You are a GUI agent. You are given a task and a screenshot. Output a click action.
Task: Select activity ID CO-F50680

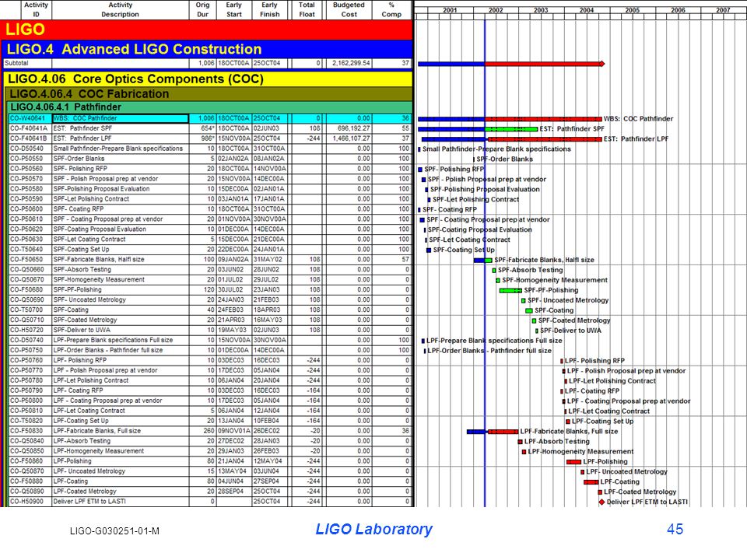coord(26,289)
